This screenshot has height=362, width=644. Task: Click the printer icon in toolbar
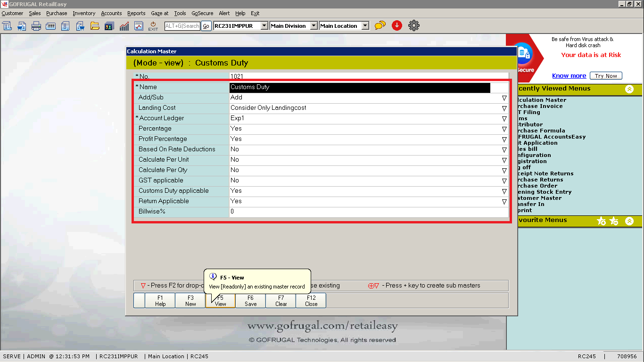pos(36,26)
